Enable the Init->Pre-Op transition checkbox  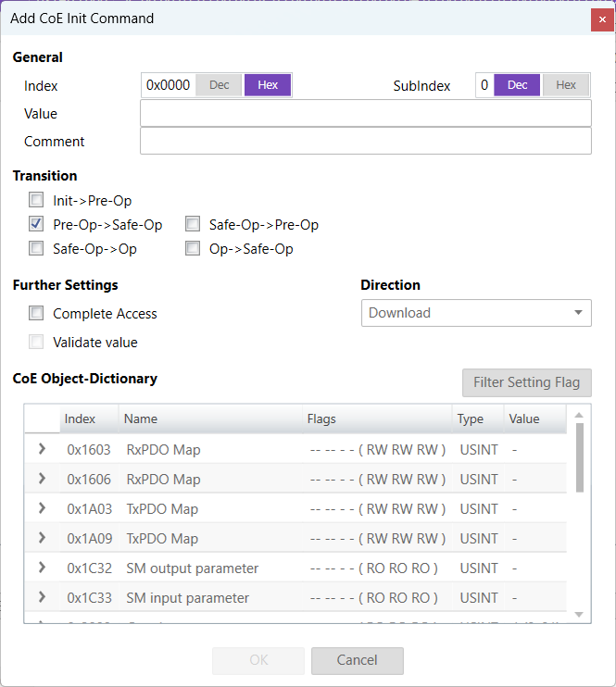tap(36, 200)
